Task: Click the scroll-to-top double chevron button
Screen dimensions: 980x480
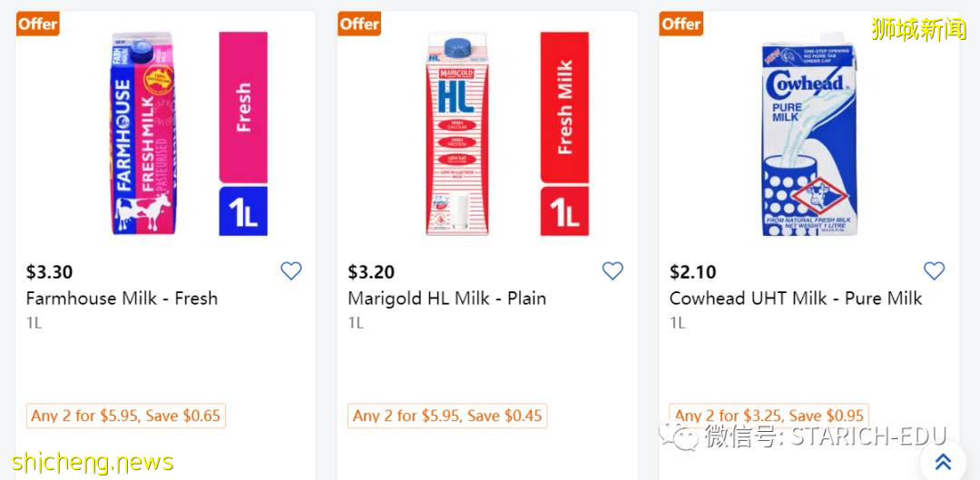Action: [943, 462]
